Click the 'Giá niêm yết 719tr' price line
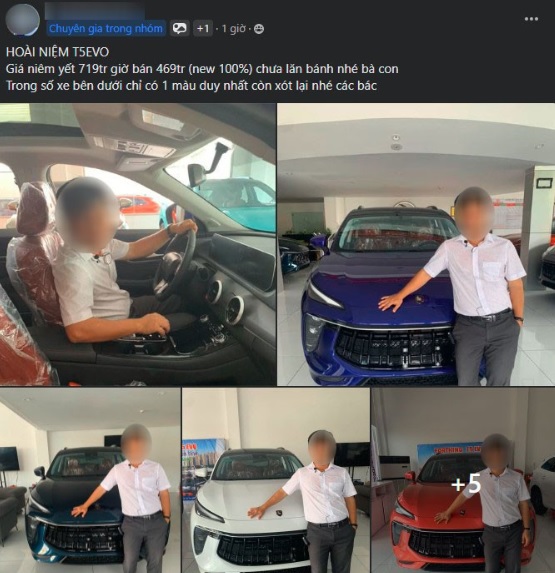This screenshot has width=555, height=573. pos(202,69)
